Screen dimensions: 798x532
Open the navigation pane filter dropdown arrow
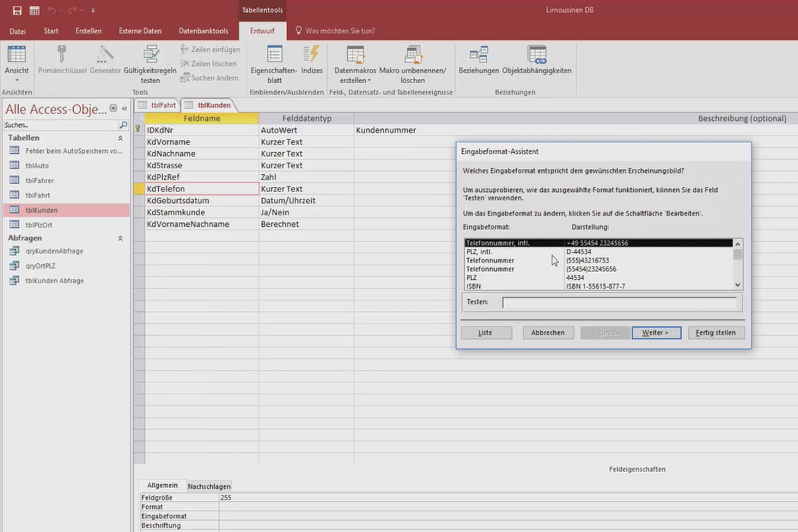pos(113,108)
